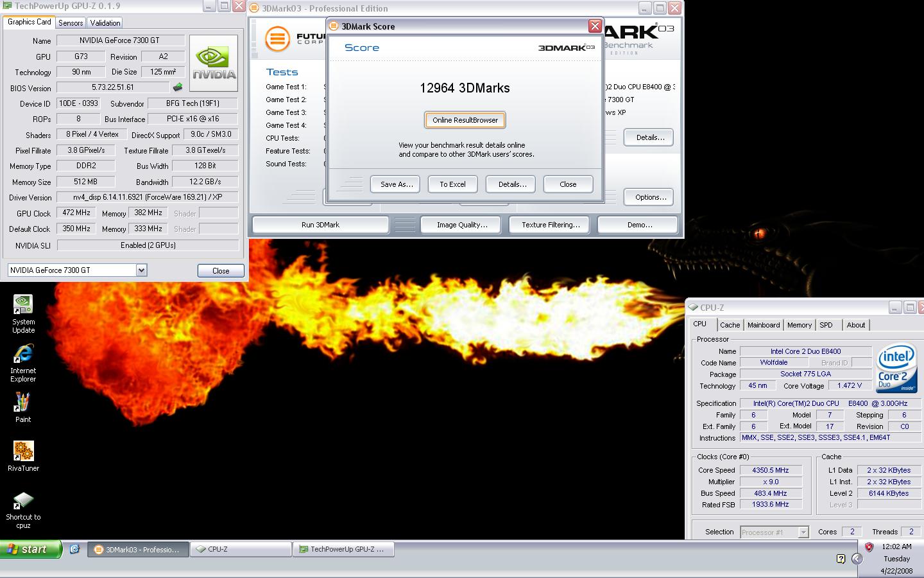Switch to the Sensors tab in GPU-Z
This screenshot has height=578, width=924.
coord(71,22)
